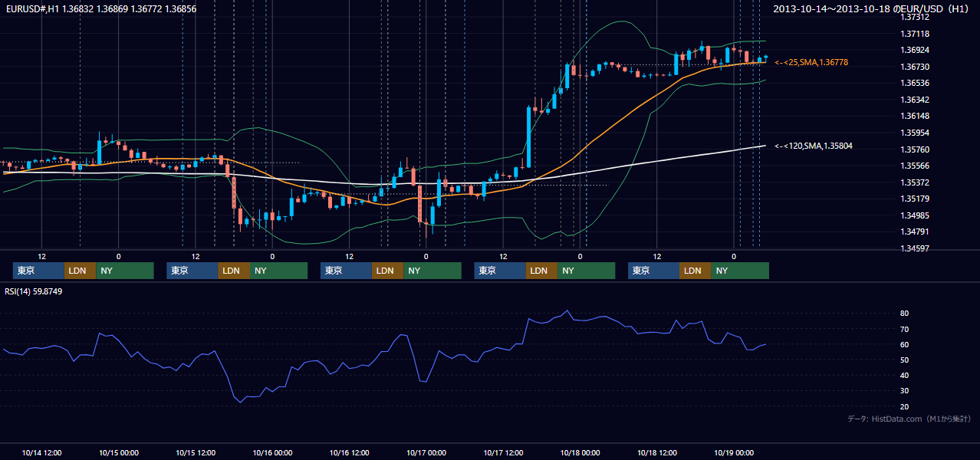The height and width of the screenshot is (460, 980).
Task: Click the 1.36148 price axis label
Action: 915,116
